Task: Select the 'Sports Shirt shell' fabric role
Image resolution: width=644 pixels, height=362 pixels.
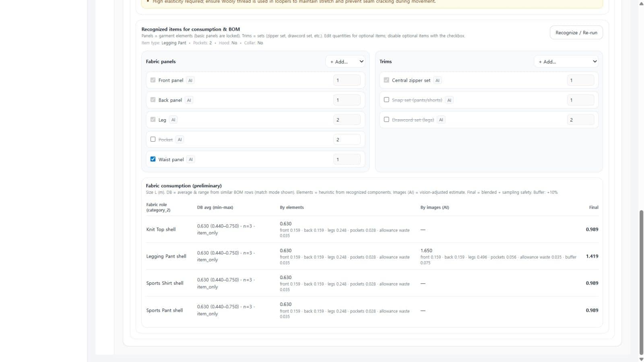Action: (x=165, y=283)
